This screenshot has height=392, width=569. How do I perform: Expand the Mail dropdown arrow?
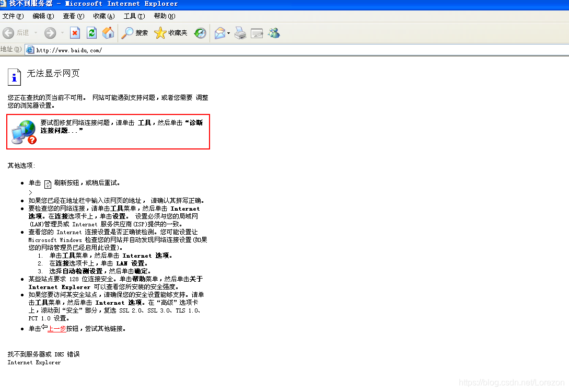(x=229, y=33)
